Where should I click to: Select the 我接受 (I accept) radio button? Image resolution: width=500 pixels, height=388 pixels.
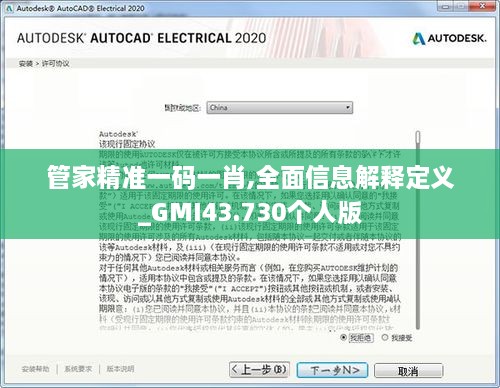click(385, 337)
